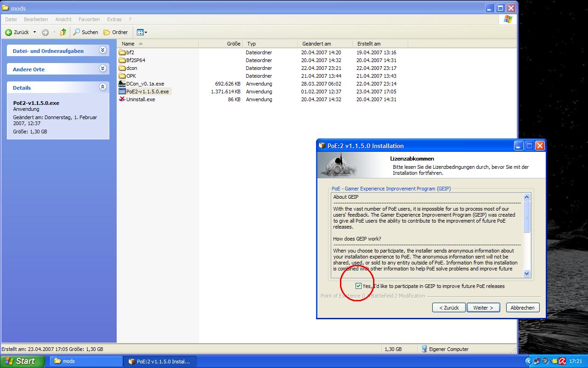Open the views dropdown in toolbar
Screen dimensions: 588x368
tap(142, 32)
